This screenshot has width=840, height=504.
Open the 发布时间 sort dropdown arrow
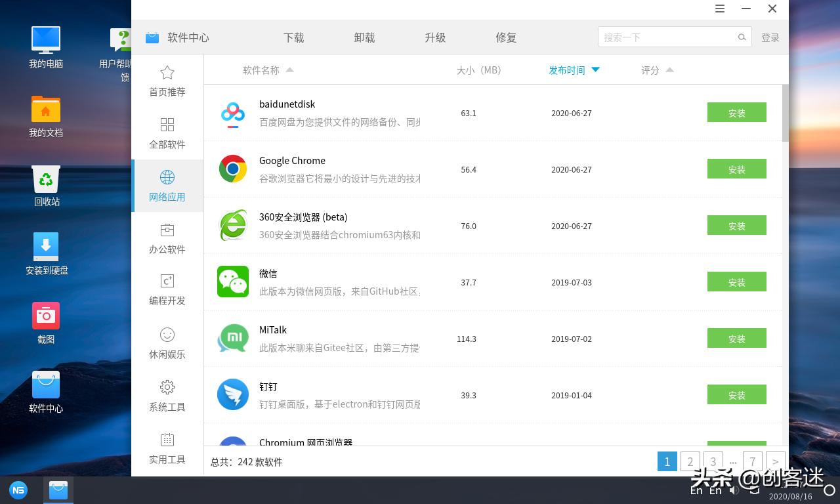[x=595, y=70]
